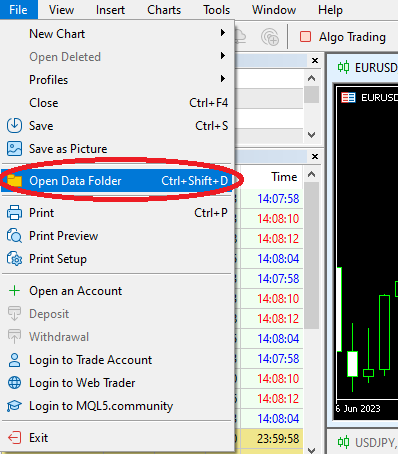The image size is (398, 454).
Task: Click the Print Preview magnifier icon
Action: click(14, 236)
